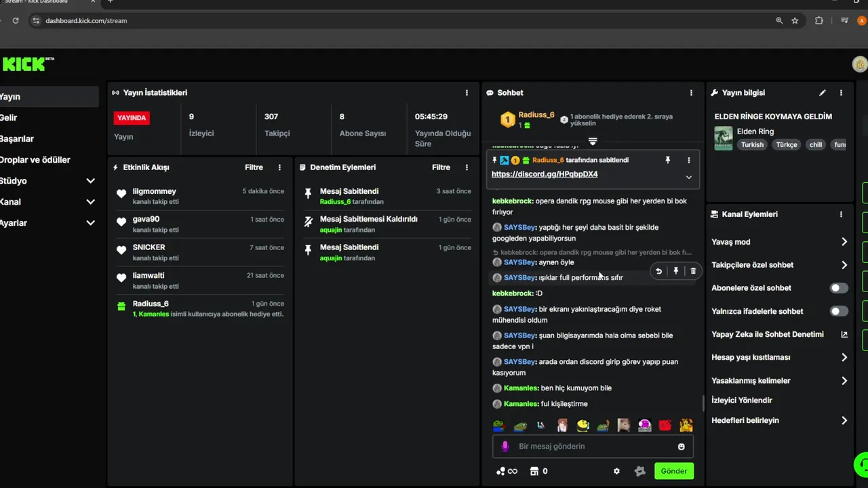The width and height of the screenshot is (868, 488).
Task: Click the Kick logo
Action: coord(28,64)
